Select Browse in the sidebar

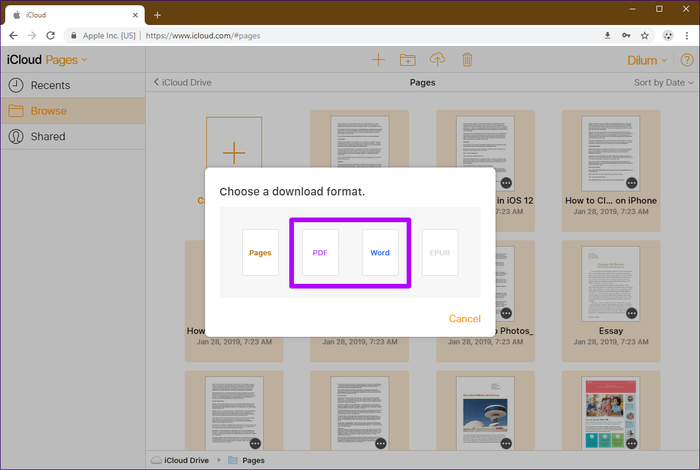click(x=73, y=111)
